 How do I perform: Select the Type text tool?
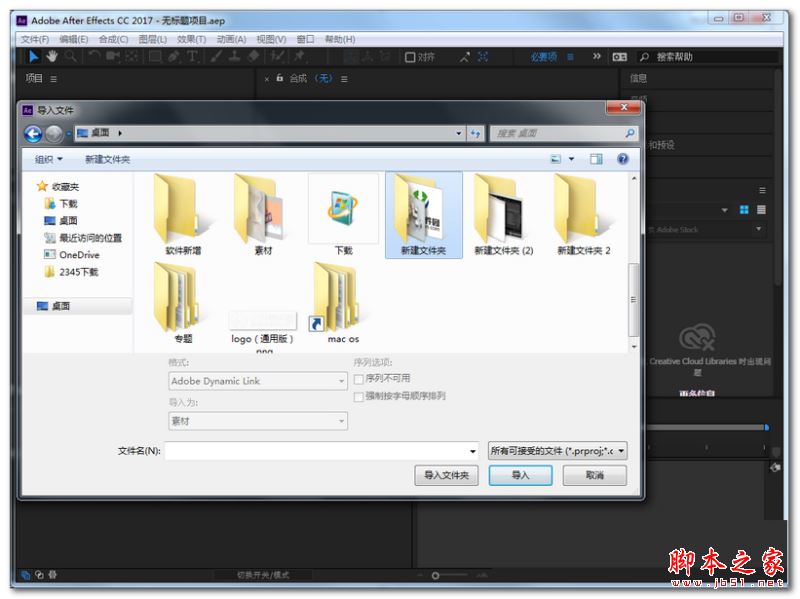(192, 57)
